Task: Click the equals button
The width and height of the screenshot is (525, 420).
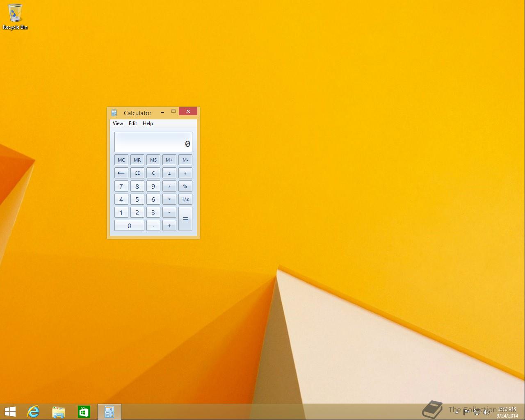Action: [185, 219]
